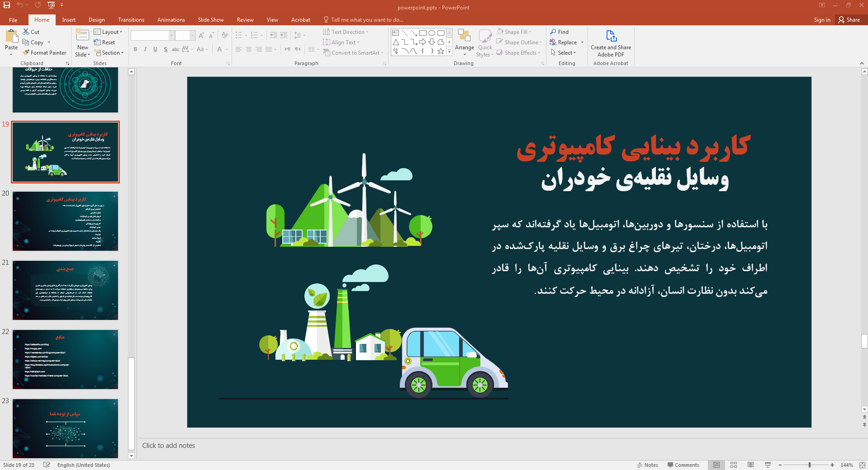Click the zoom slider handle
The width and height of the screenshot is (868, 470).
click(810, 465)
